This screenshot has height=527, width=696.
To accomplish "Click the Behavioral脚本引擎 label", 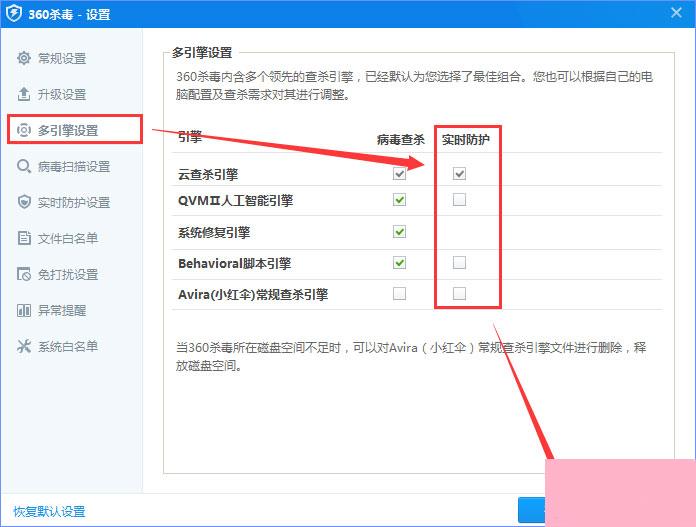I will tap(234, 263).
